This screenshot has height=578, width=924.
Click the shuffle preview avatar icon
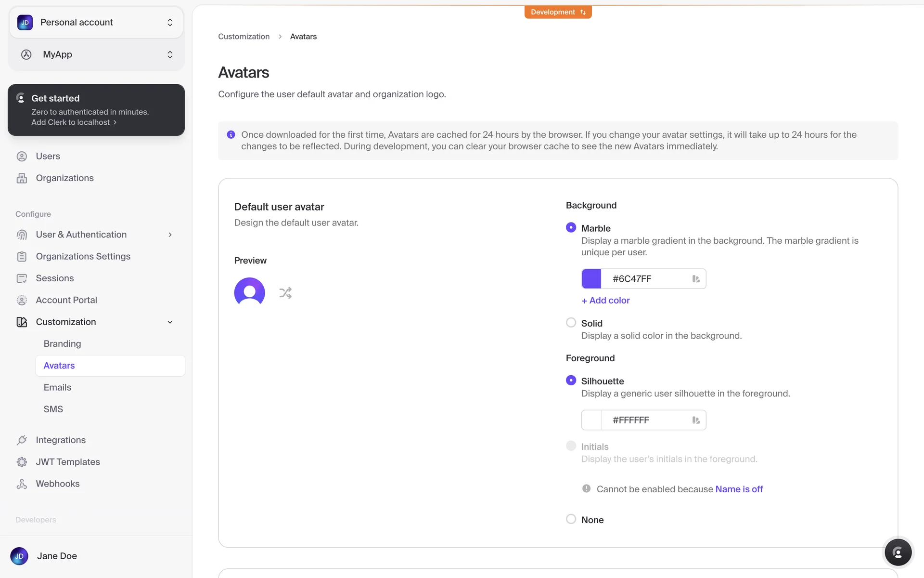[x=285, y=293]
